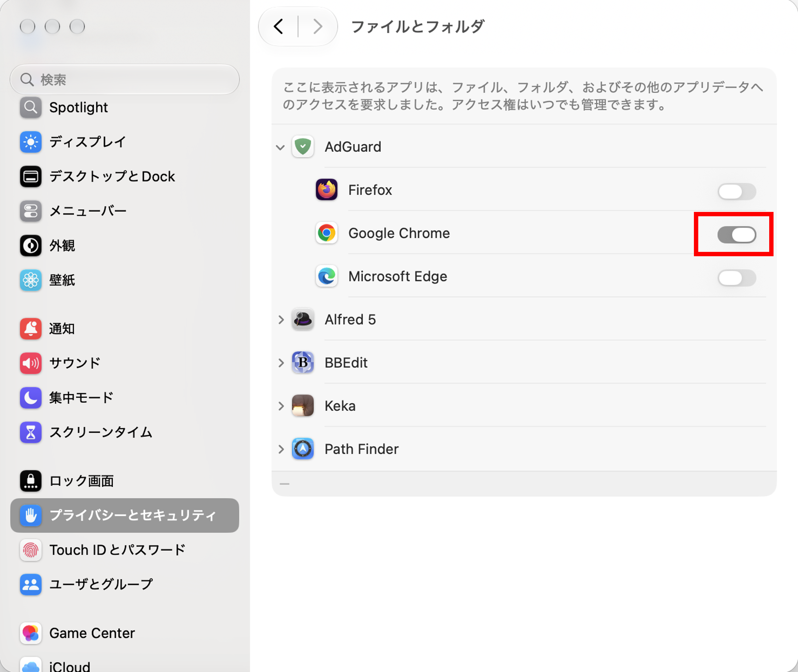798x672 pixels.
Task: Click the Google Chrome label
Action: pos(399,233)
